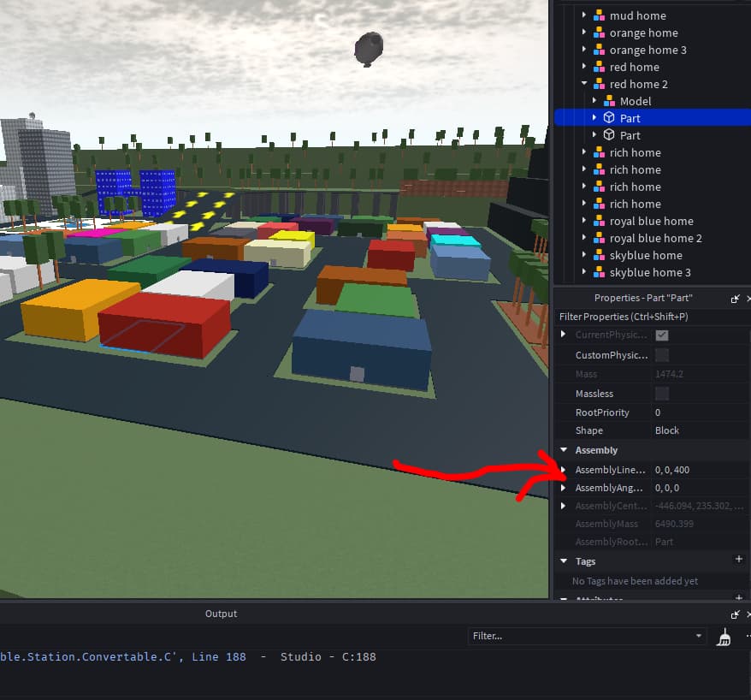The height and width of the screenshot is (700, 751).
Task: Select the second Part under red home 2
Action: (x=653, y=135)
